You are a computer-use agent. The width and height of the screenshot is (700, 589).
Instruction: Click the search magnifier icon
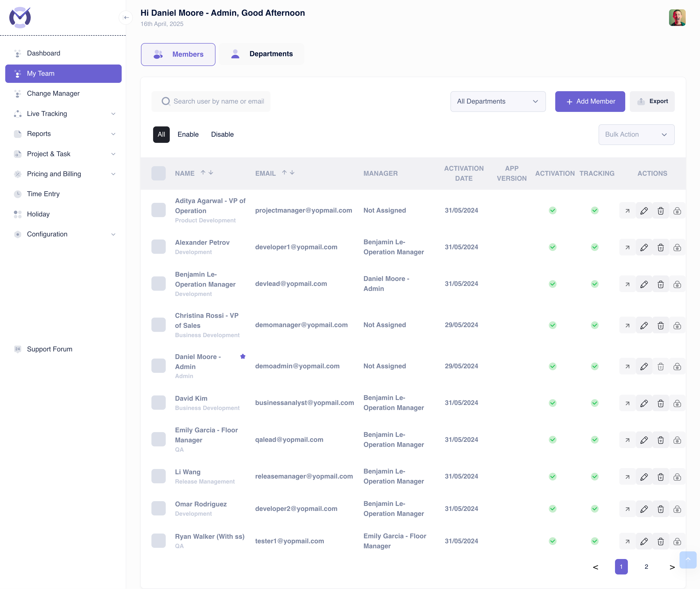pos(166,101)
